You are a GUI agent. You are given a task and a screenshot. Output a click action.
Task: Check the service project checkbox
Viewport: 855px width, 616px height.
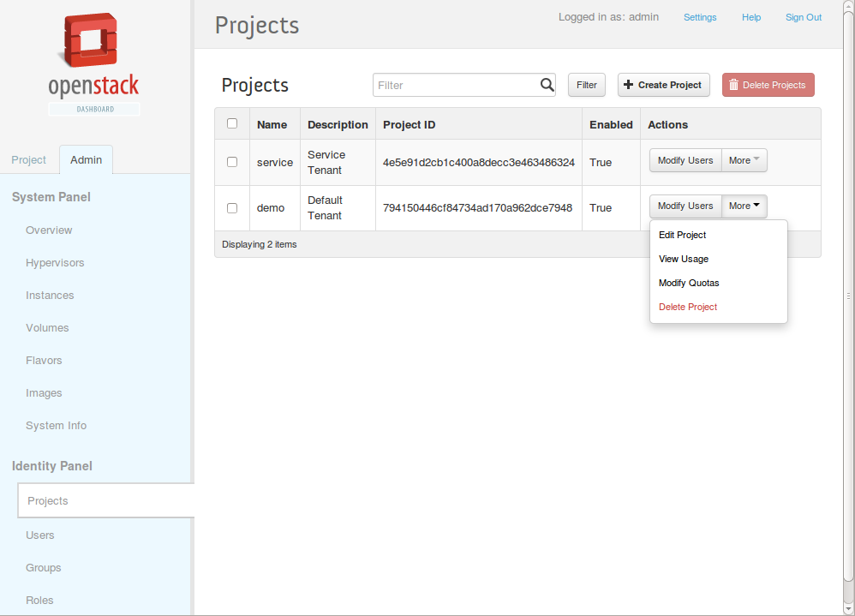pyautogui.click(x=232, y=162)
